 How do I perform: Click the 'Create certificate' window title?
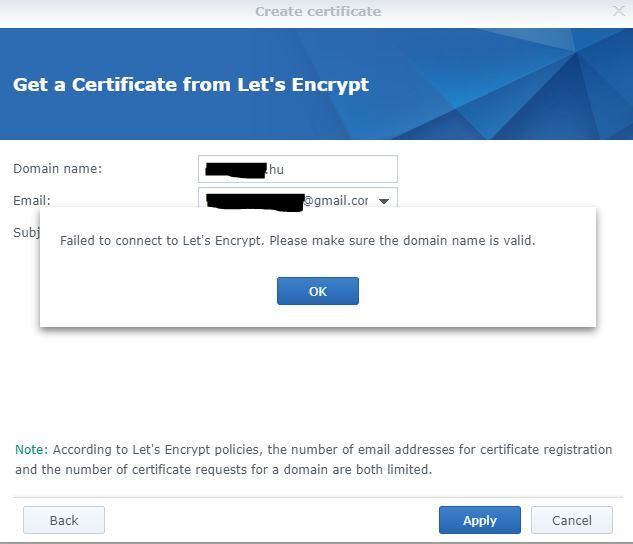pyautogui.click(x=318, y=11)
